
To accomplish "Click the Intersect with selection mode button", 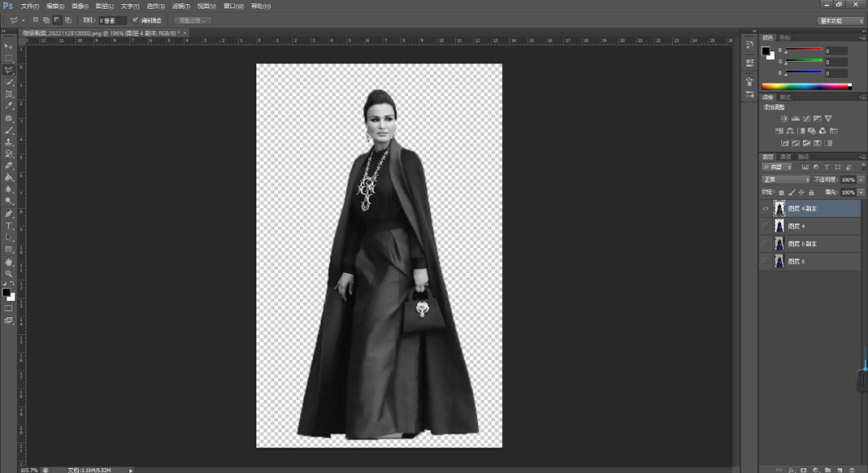I will tap(68, 20).
